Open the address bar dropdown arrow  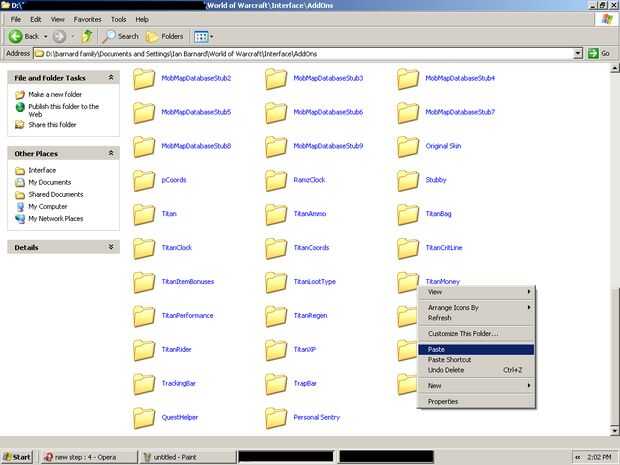pos(578,53)
